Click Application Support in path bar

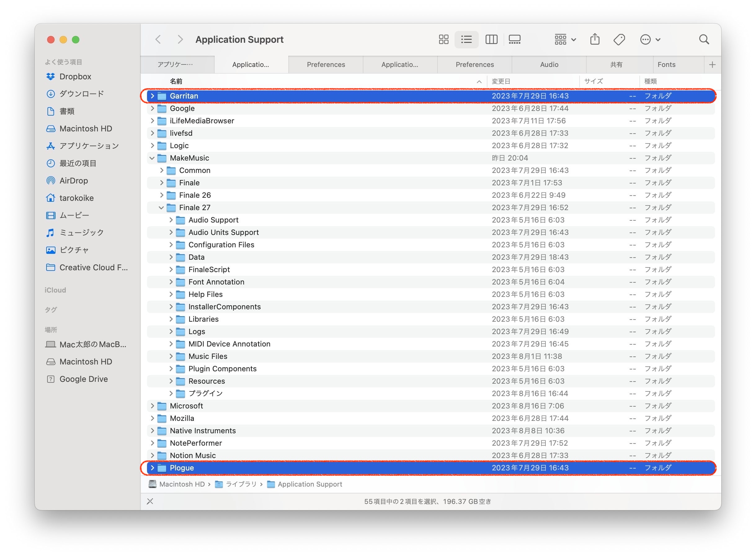click(305, 484)
